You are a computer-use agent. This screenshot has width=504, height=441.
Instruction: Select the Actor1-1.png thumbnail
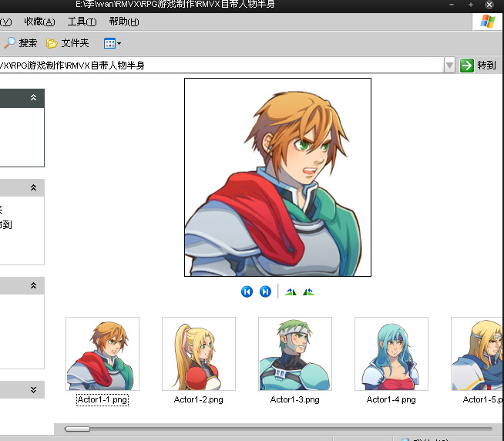pos(102,354)
